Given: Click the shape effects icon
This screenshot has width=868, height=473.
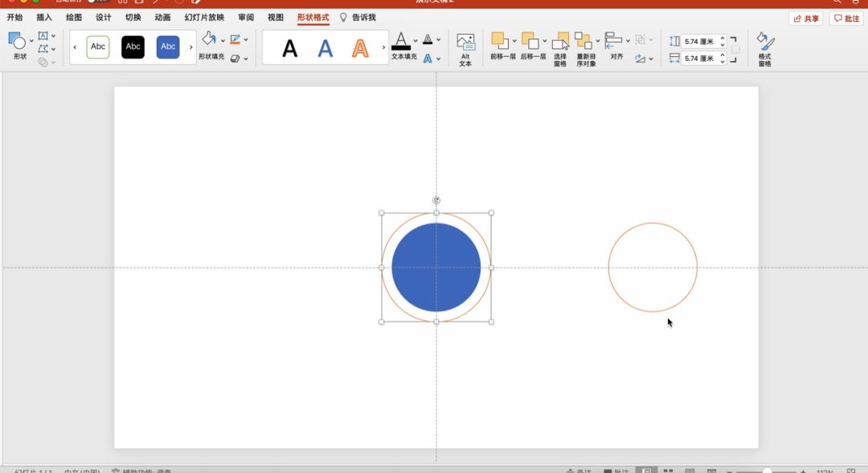Looking at the screenshot, I should [x=235, y=58].
